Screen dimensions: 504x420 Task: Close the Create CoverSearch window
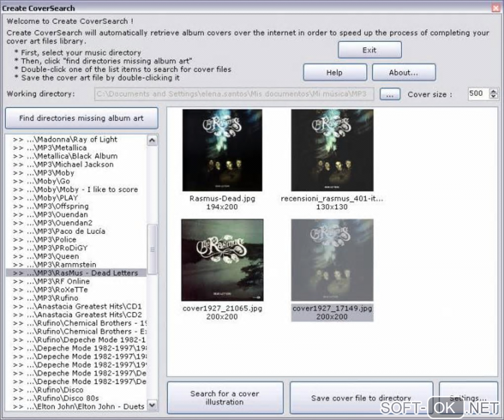point(496,8)
